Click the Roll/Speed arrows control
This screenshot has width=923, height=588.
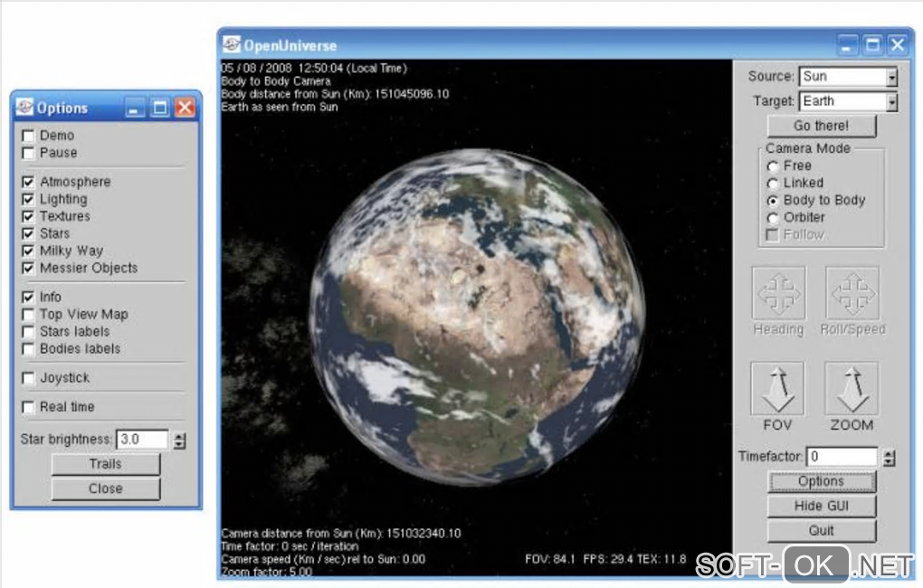(x=852, y=292)
